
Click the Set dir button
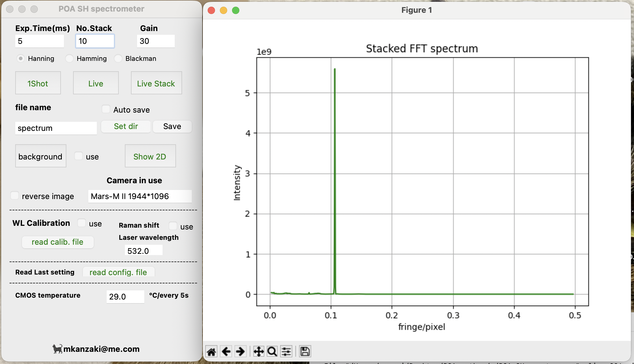126,126
